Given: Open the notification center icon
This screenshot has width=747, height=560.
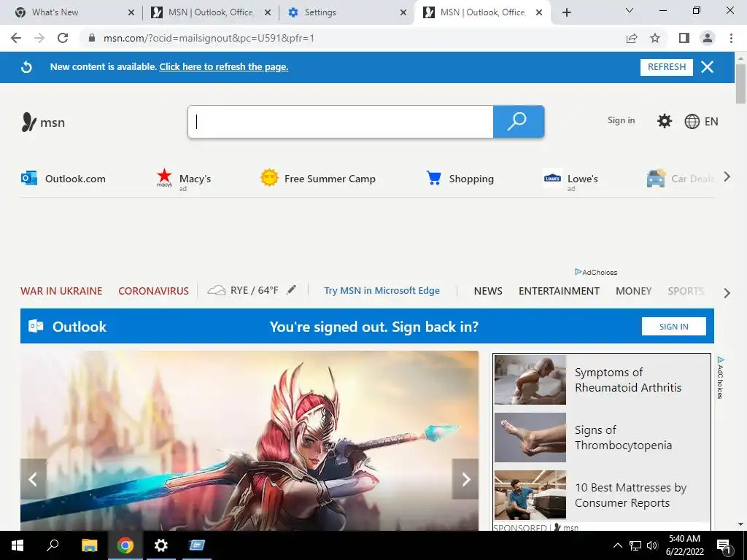Looking at the screenshot, I should tap(724, 545).
